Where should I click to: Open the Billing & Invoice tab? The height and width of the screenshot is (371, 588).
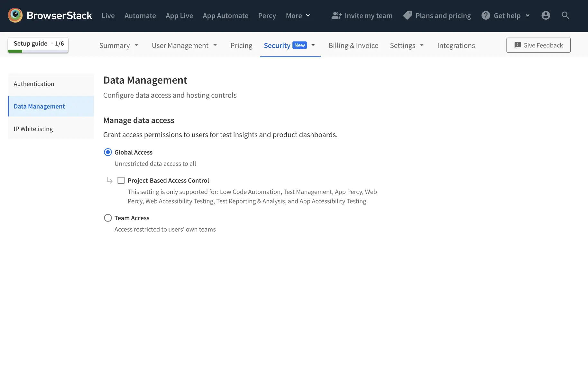tap(353, 45)
